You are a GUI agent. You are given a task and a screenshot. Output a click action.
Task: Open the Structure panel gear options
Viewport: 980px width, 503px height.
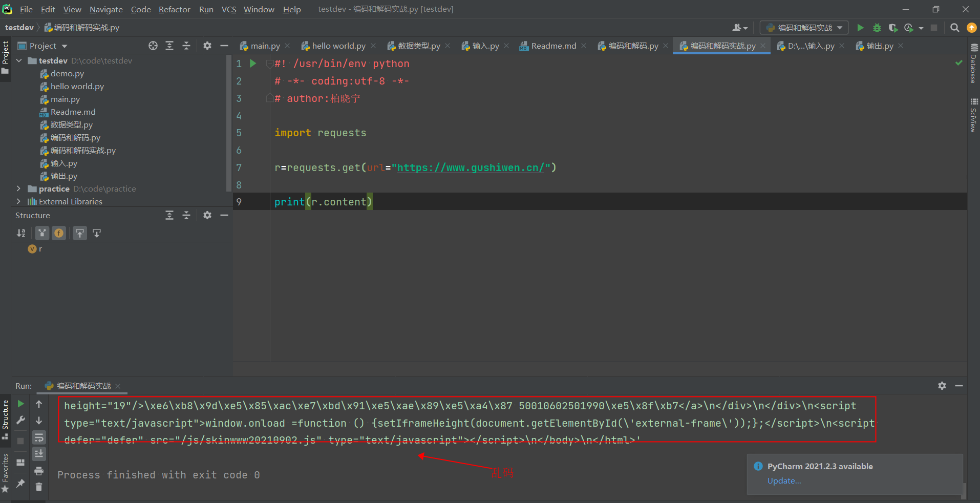pos(207,215)
